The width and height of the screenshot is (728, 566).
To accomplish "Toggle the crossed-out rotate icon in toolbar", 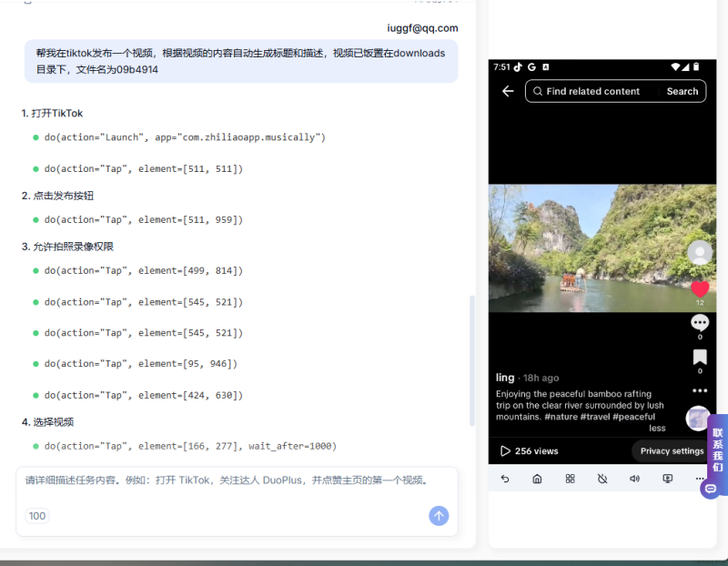I will [x=602, y=479].
